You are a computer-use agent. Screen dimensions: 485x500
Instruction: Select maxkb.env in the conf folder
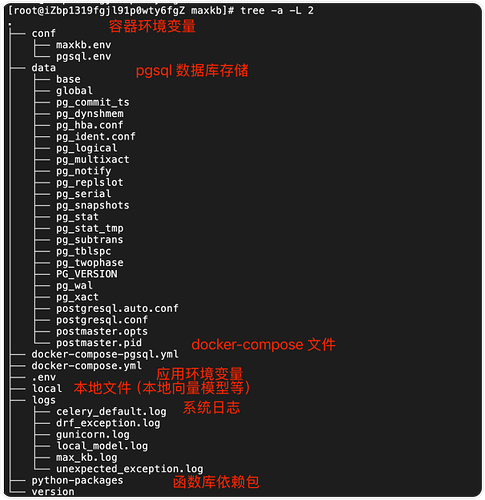point(83,45)
